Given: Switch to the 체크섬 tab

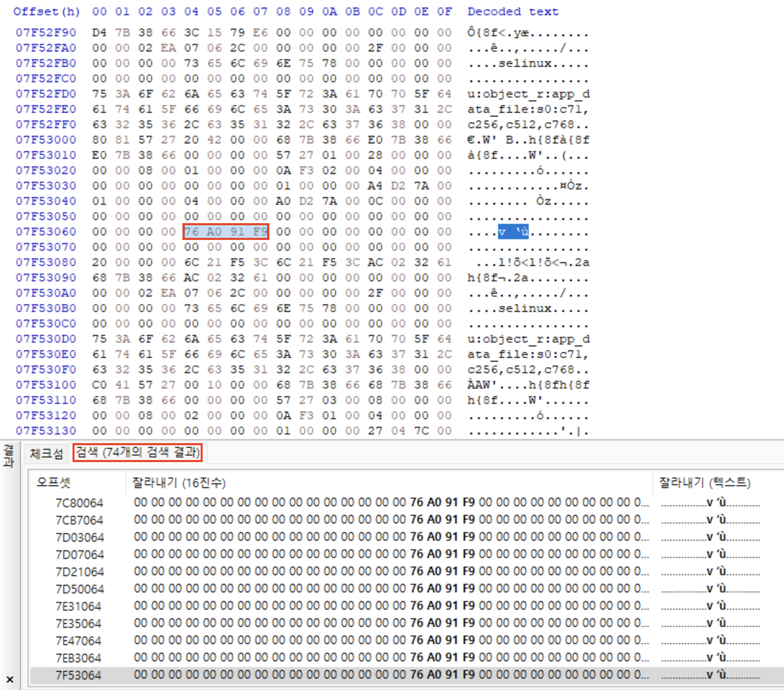Looking at the screenshot, I should click(x=46, y=453).
